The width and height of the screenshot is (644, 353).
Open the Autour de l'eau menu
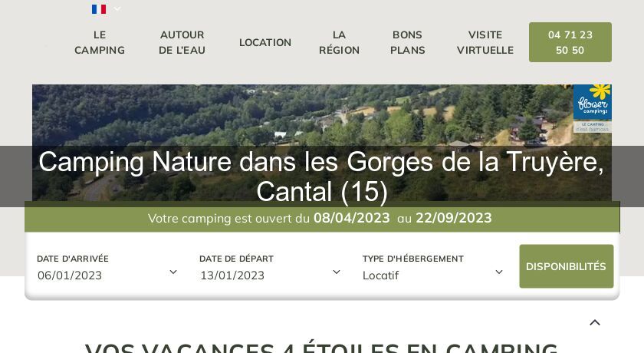[182, 42]
